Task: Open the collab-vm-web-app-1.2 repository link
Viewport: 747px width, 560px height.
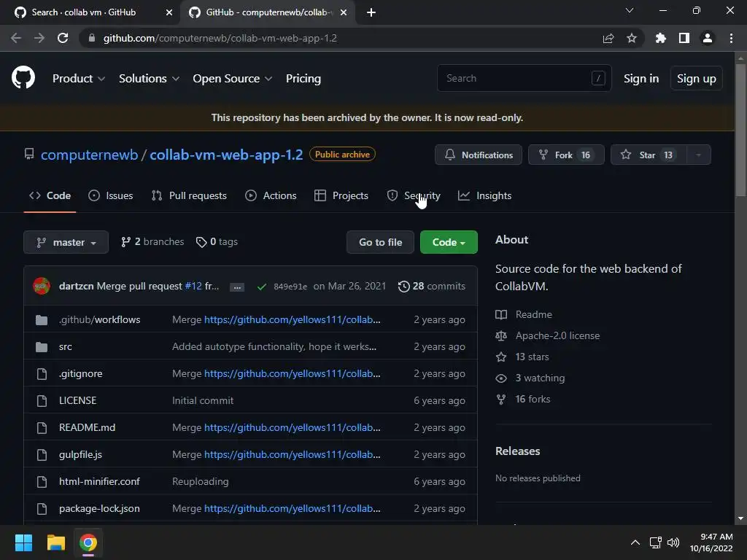Action: [226, 155]
